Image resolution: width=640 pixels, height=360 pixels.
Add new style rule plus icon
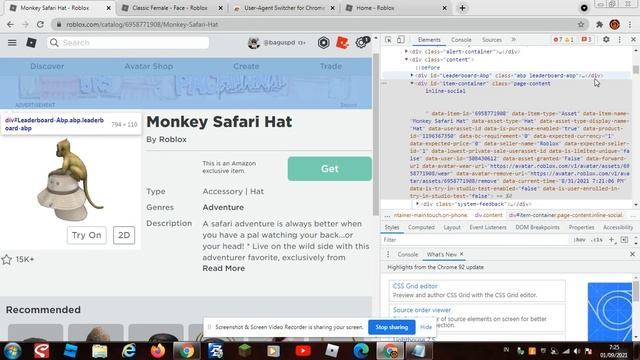point(611,240)
